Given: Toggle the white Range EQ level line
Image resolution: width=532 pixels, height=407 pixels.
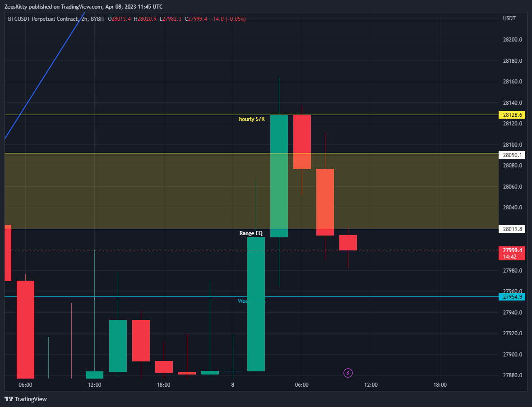Looking at the screenshot, I should click(x=135, y=229).
